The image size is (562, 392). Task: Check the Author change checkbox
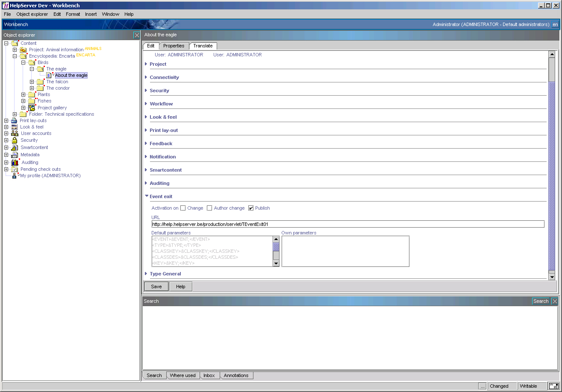209,208
